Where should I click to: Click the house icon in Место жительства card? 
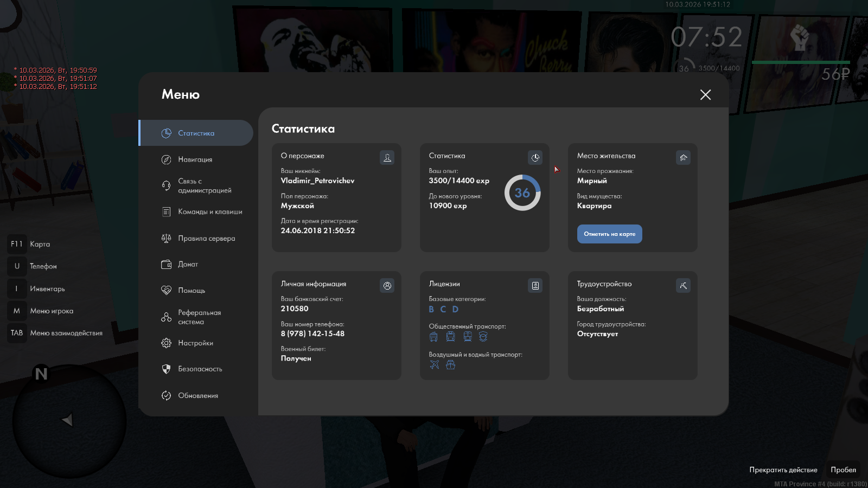click(683, 158)
